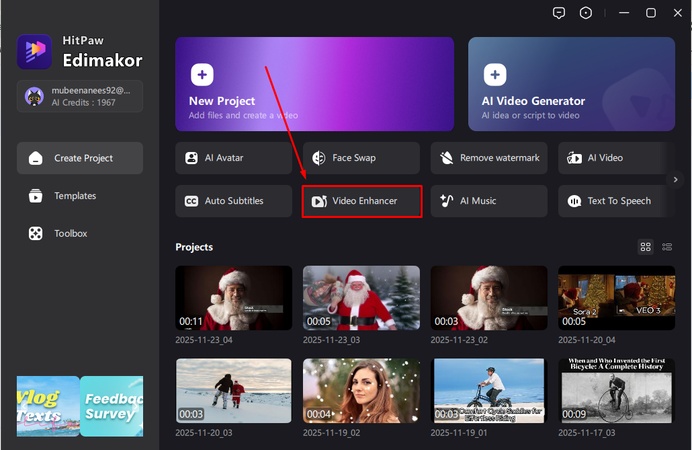Launch the Face Swap tool
This screenshot has width=692, height=450.
[361, 158]
